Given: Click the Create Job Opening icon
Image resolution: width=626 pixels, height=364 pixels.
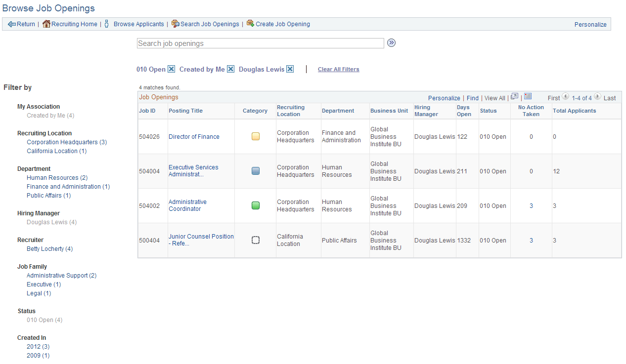Looking at the screenshot, I should [x=249, y=24].
